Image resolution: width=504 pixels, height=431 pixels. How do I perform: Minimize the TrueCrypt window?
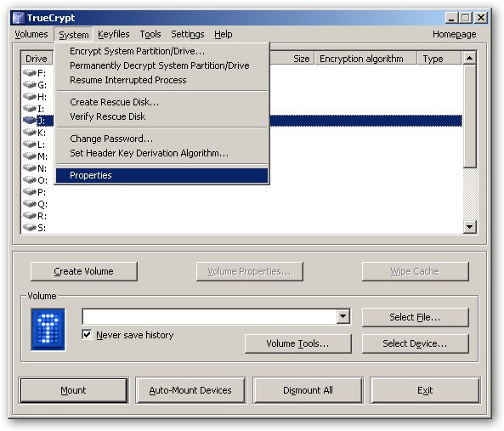[451, 18]
